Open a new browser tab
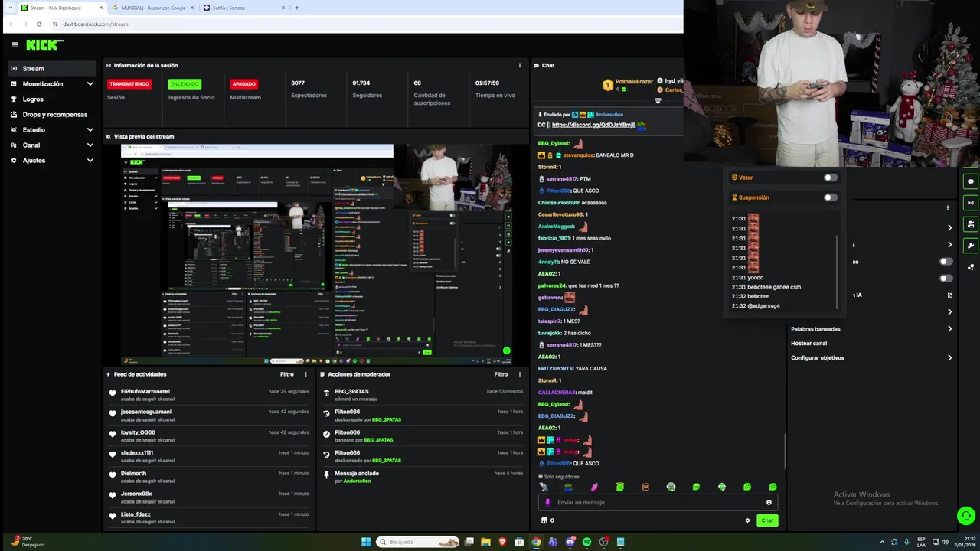The image size is (980, 551). pyautogui.click(x=297, y=8)
